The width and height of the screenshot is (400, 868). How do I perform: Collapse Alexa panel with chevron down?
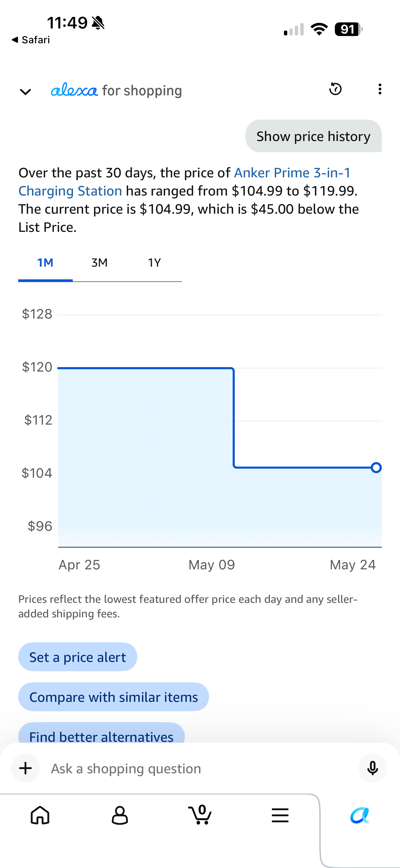[26, 91]
